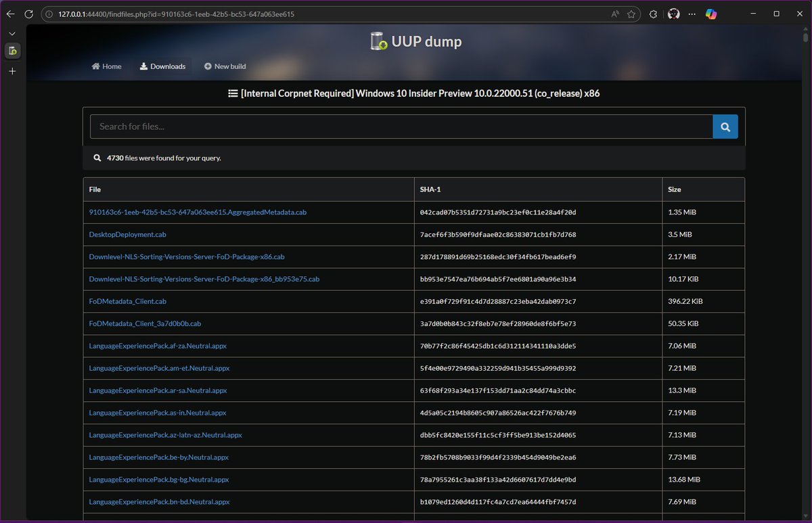The image size is (812, 523).
Task: Click the 4730 files found message
Action: [164, 158]
